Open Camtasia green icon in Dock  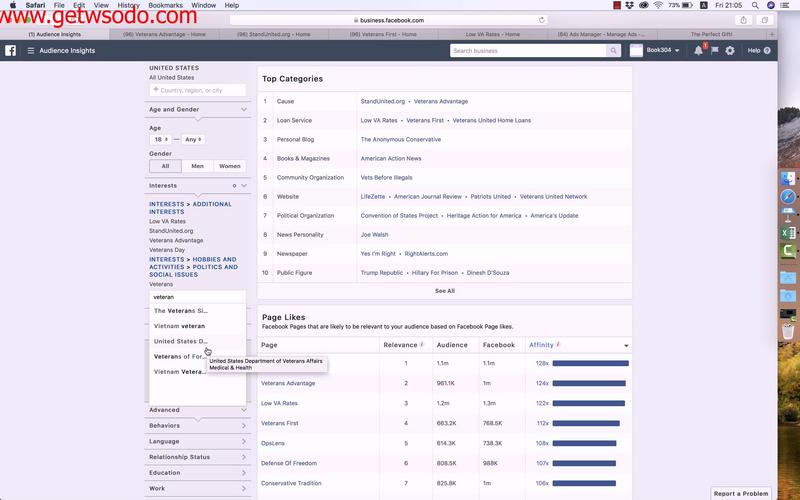click(x=788, y=251)
